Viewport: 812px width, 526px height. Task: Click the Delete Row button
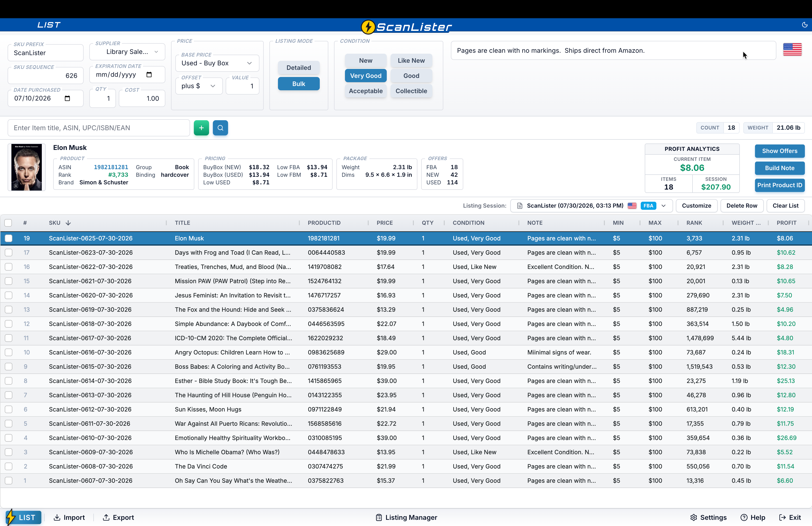742,206
